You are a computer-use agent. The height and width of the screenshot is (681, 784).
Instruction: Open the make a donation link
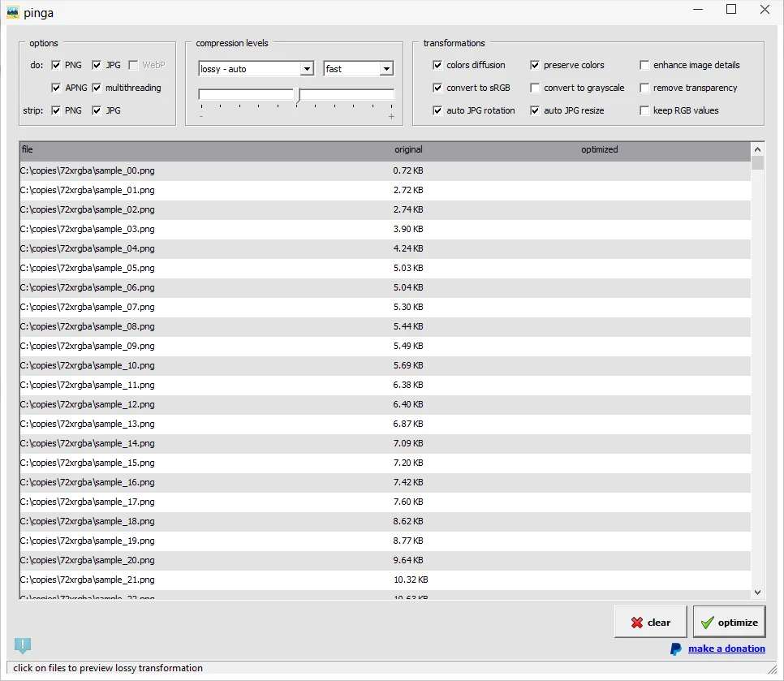click(x=726, y=649)
